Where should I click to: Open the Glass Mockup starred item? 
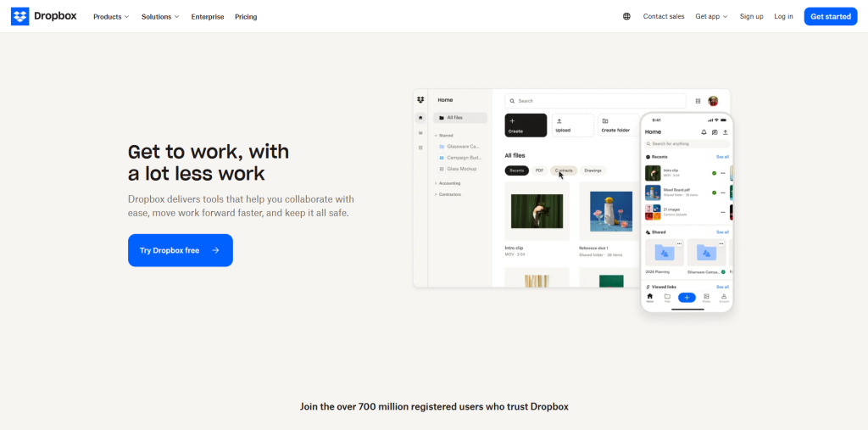pyautogui.click(x=457, y=169)
